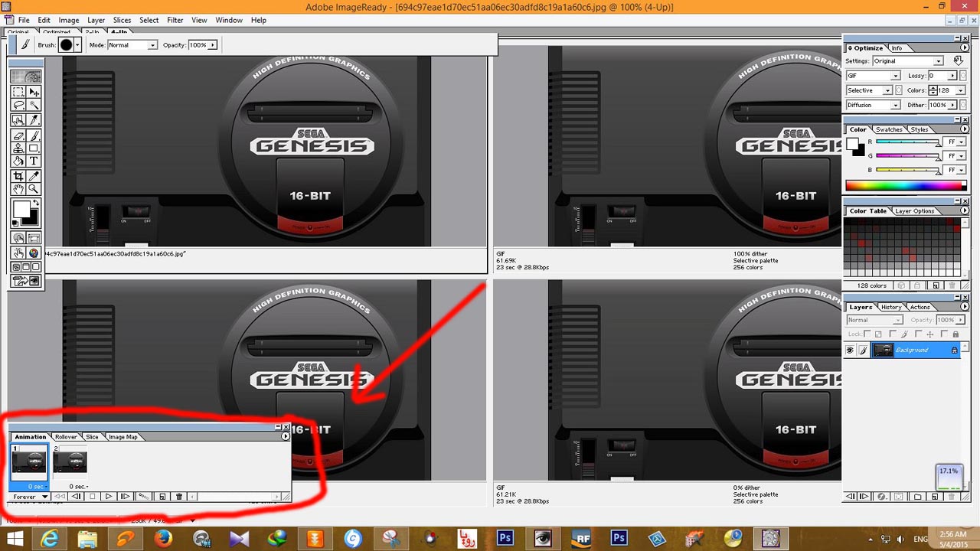Select the Rectangular Marquee tool
Viewport: 980px width, 551px height.
pyautogui.click(x=18, y=92)
